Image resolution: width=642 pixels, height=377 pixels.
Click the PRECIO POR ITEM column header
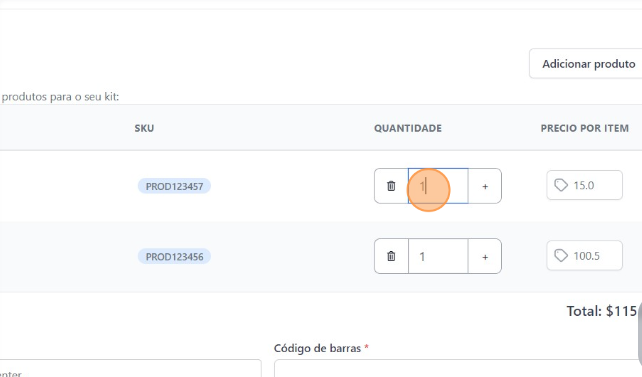coord(585,128)
